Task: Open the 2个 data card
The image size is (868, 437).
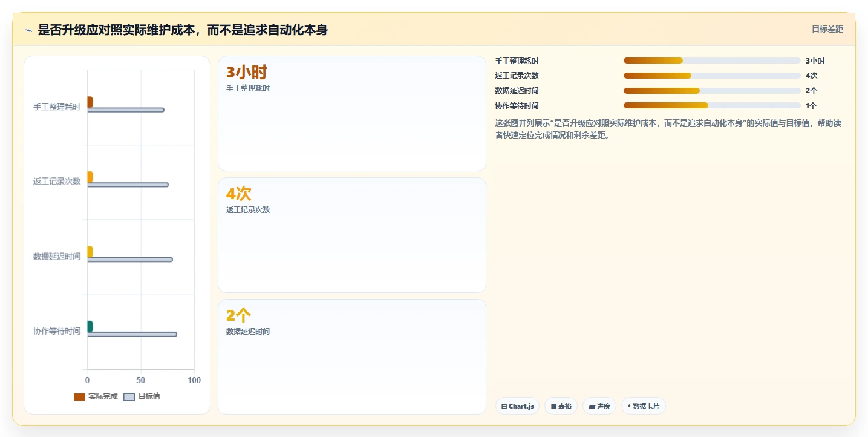Action: [x=352, y=357]
